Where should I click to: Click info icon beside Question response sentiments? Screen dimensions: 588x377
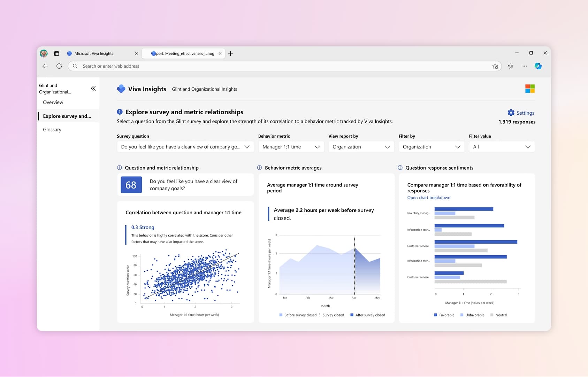400,168
